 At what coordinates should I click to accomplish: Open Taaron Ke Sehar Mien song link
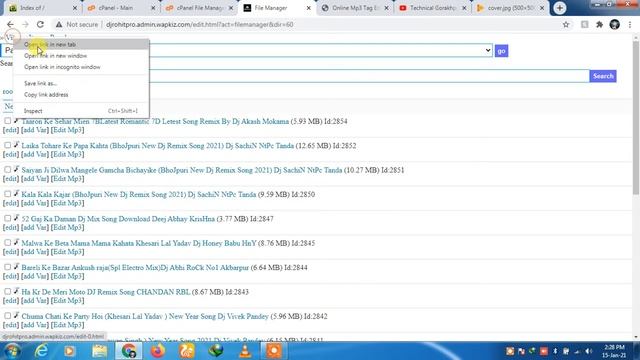155,121
